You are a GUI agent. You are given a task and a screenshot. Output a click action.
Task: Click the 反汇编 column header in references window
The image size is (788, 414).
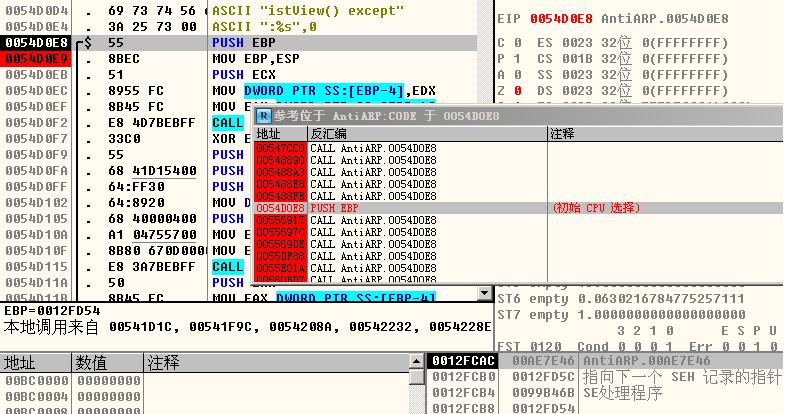[427, 134]
